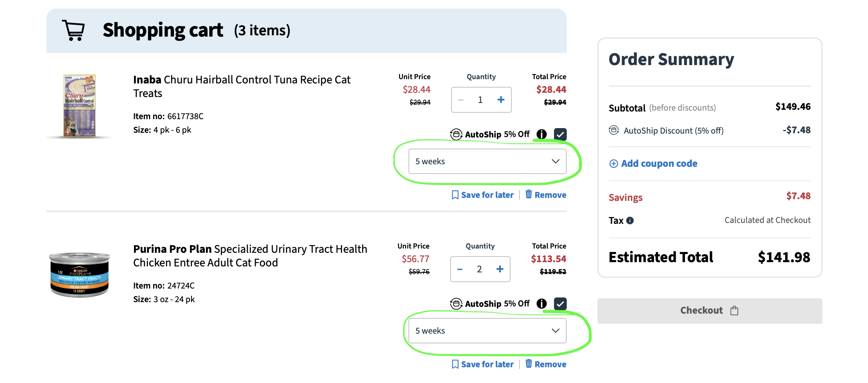868x383 pixels.
Task: Increase Inaba Churu quantity with plus button
Action: point(501,100)
